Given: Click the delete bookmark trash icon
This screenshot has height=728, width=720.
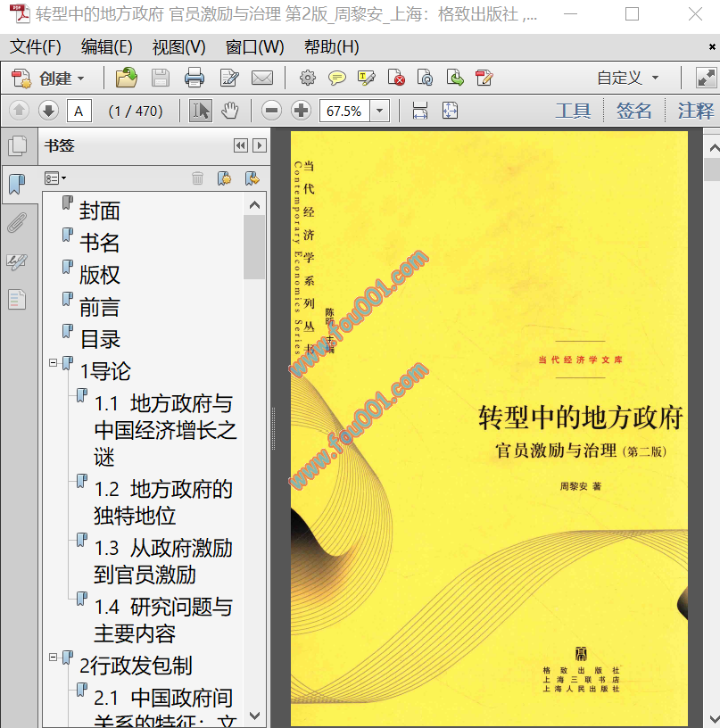Looking at the screenshot, I should pyautogui.click(x=198, y=178).
